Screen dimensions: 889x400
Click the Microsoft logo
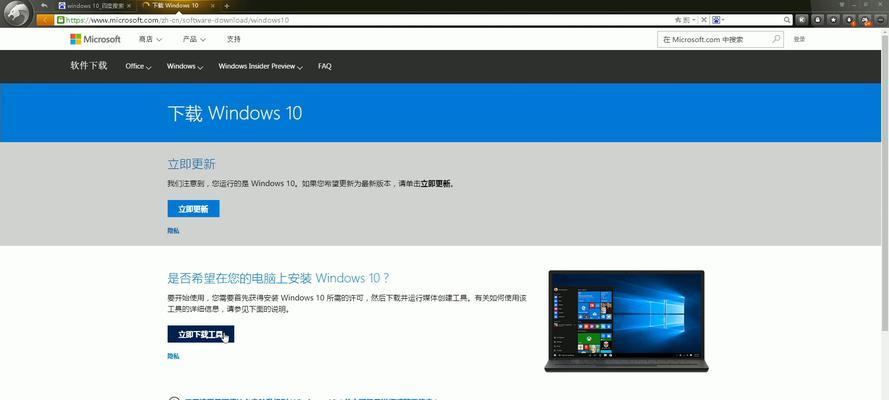tap(95, 39)
